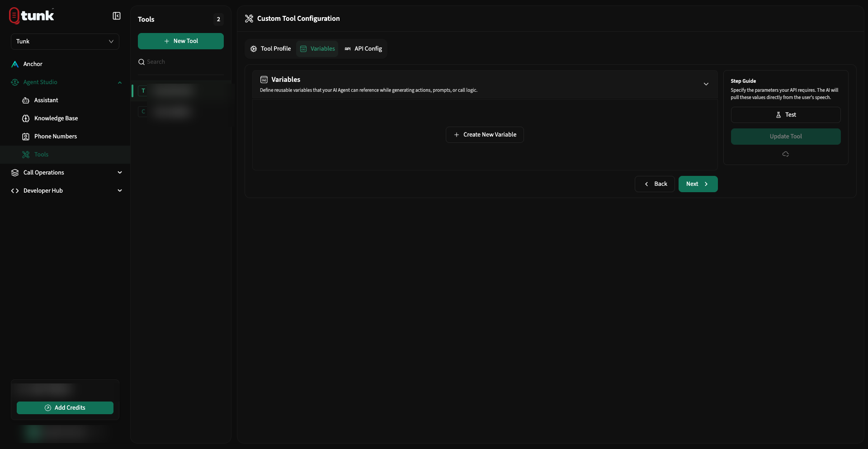Click the Call Operations stack icon
The image size is (868, 449).
pos(15,173)
